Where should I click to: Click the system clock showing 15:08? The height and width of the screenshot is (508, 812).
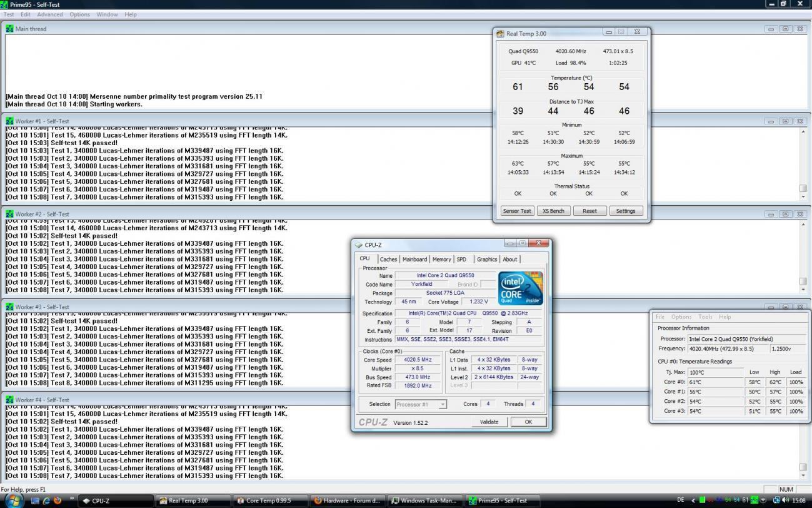[x=798, y=500]
